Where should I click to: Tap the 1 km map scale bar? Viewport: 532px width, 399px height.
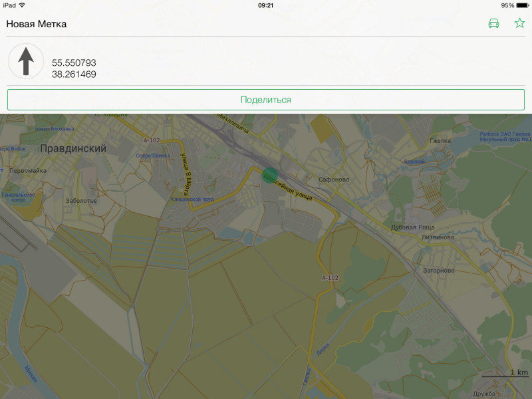click(x=505, y=374)
